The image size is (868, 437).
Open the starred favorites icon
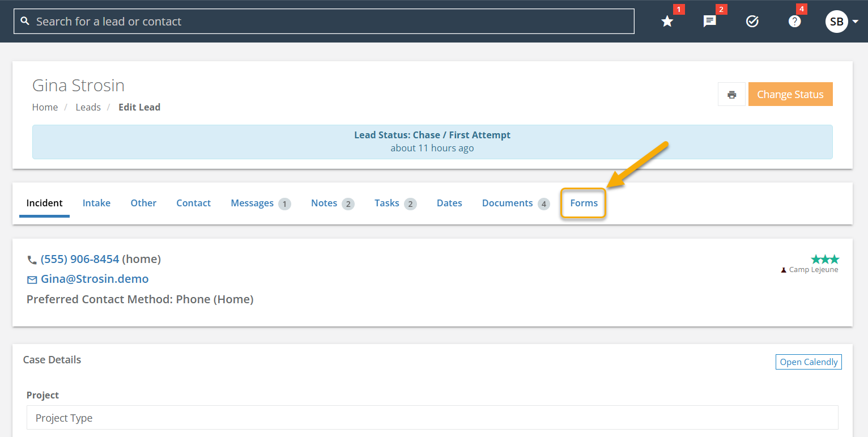pyautogui.click(x=667, y=22)
